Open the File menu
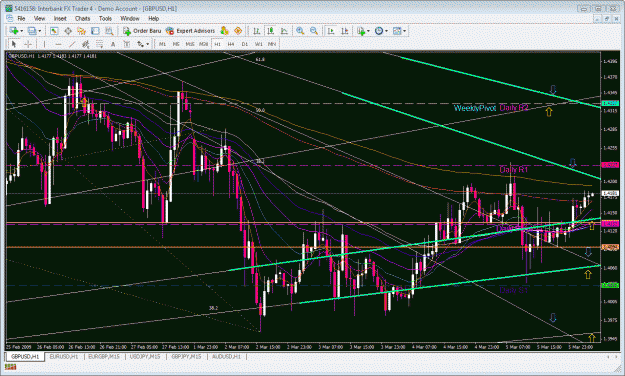 pyautogui.click(x=21, y=18)
